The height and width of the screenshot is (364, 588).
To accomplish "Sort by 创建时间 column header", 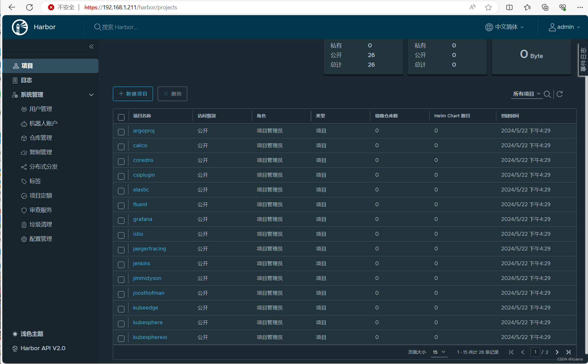I will [x=510, y=116].
